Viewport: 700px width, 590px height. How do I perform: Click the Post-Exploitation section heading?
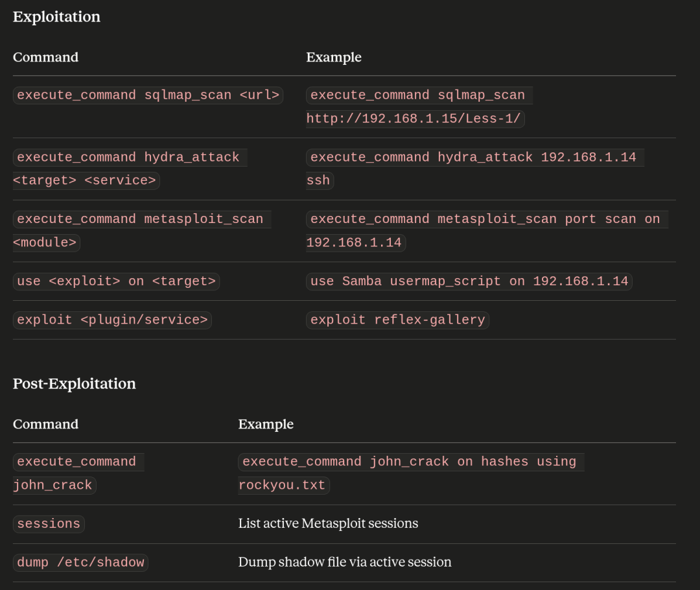click(x=75, y=384)
